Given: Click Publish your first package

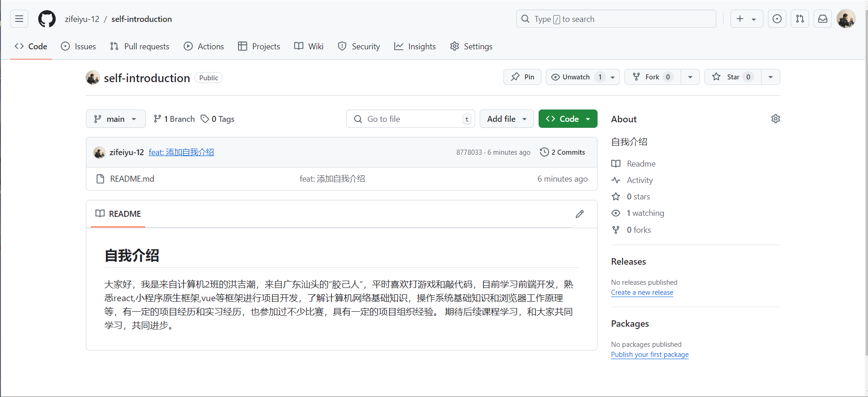Looking at the screenshot, I should pos(650,355).
